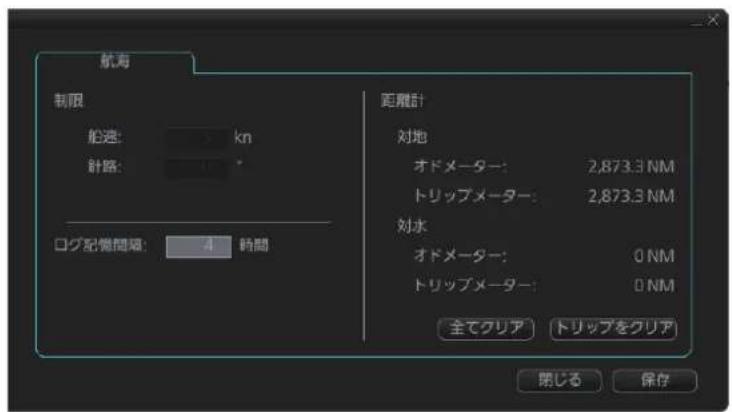Click the 時間 unit label
Screen dimensions: 732x412
[x=254, y=245]
